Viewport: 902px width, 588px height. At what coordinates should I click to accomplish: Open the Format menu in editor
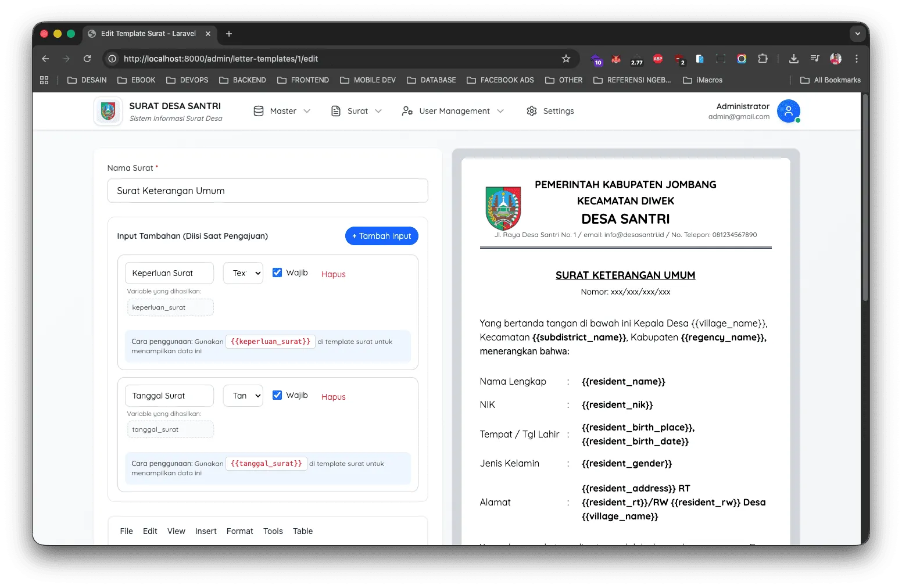[x=239, y=531]
